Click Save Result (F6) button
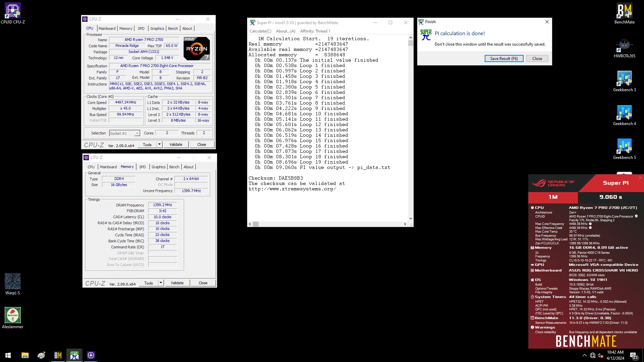644x362 pixels. pos(504,59)
